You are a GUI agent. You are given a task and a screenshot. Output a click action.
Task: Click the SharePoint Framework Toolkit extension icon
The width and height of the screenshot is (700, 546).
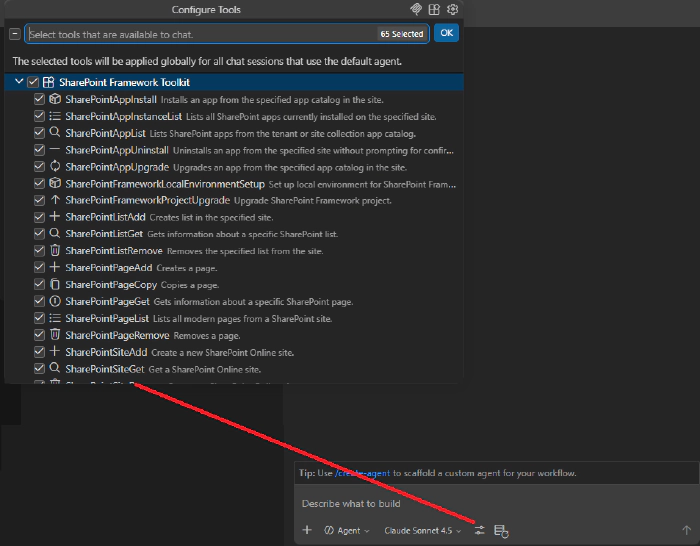pyautogui.click(x=48, y=82)
